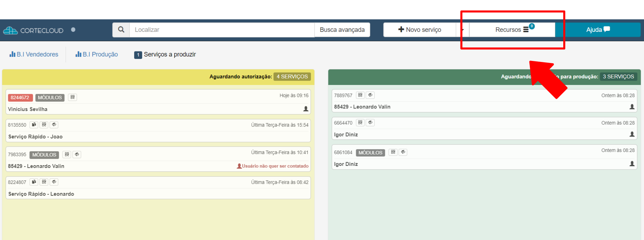Create a Novo serviço
Image resolution: width=644 pixels, height=240 pixels.
[x=420, y=30]
